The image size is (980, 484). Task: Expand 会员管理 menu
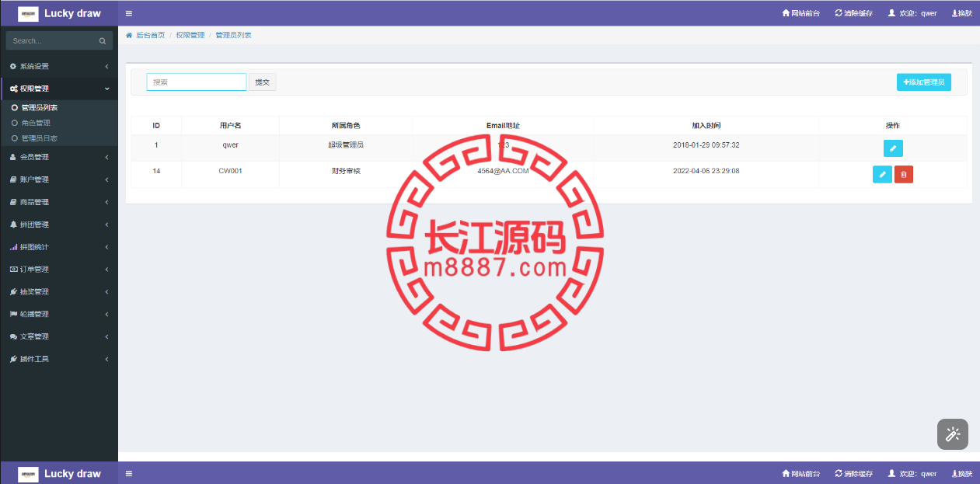point(59,157)
